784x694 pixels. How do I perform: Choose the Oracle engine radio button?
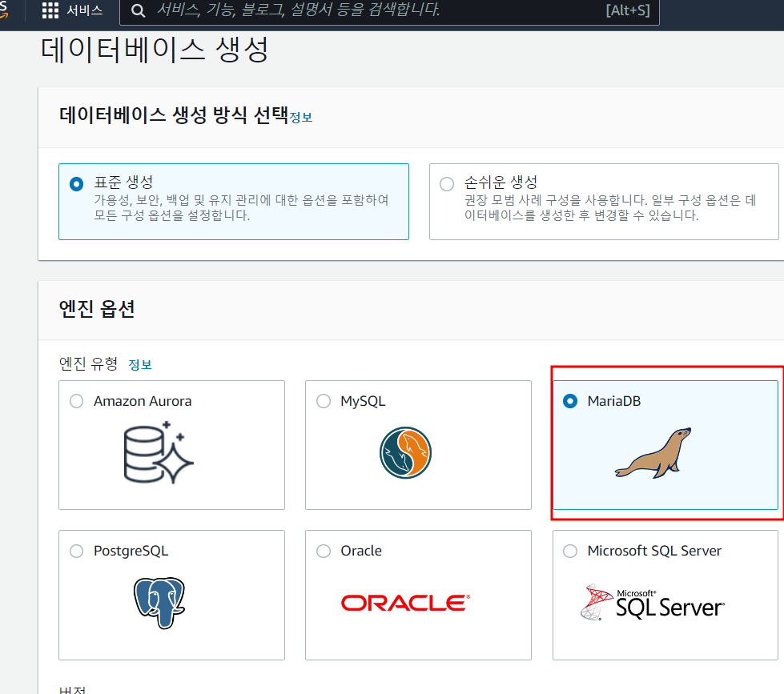[x=324, y=551]
